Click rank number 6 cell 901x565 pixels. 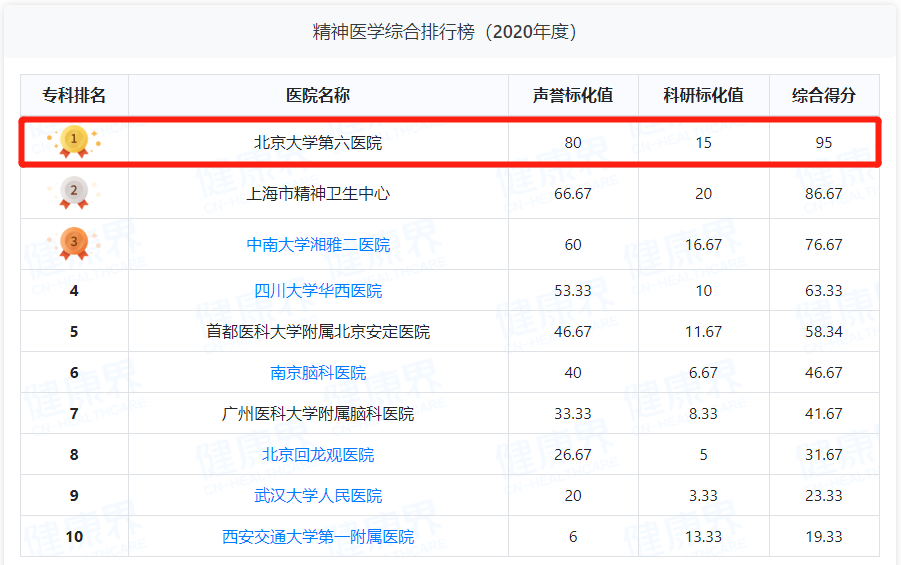tap(74, 373)
